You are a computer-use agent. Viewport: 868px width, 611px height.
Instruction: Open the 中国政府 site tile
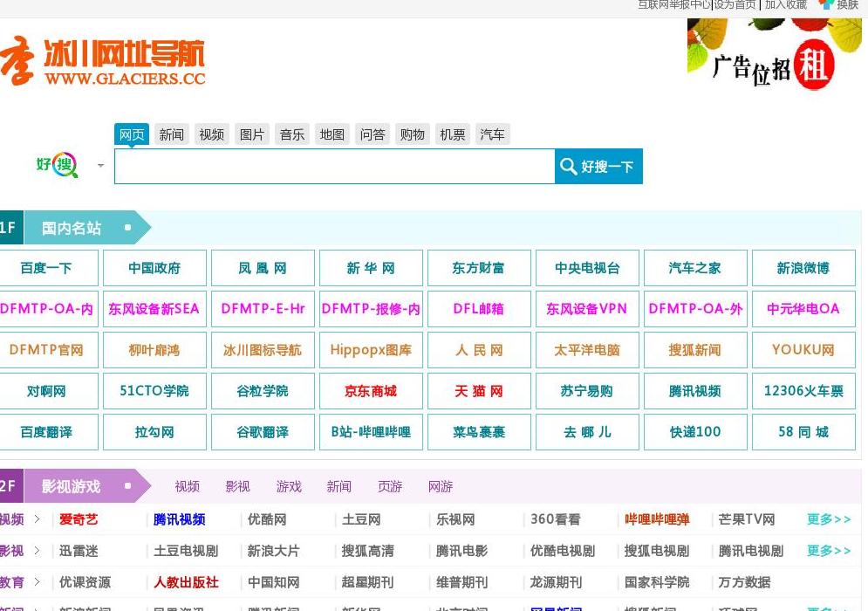click(154, 268)
